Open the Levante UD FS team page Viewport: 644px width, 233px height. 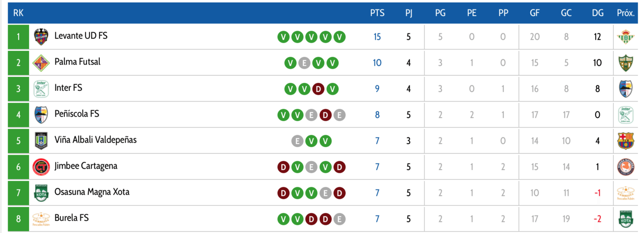pos(81,36)
